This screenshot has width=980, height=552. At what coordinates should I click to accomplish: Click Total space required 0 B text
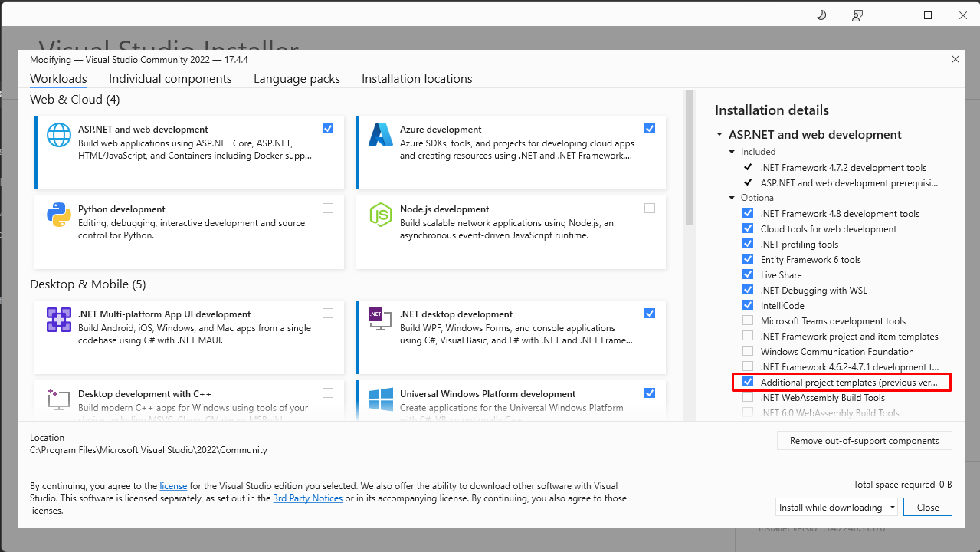pos(903,485)
